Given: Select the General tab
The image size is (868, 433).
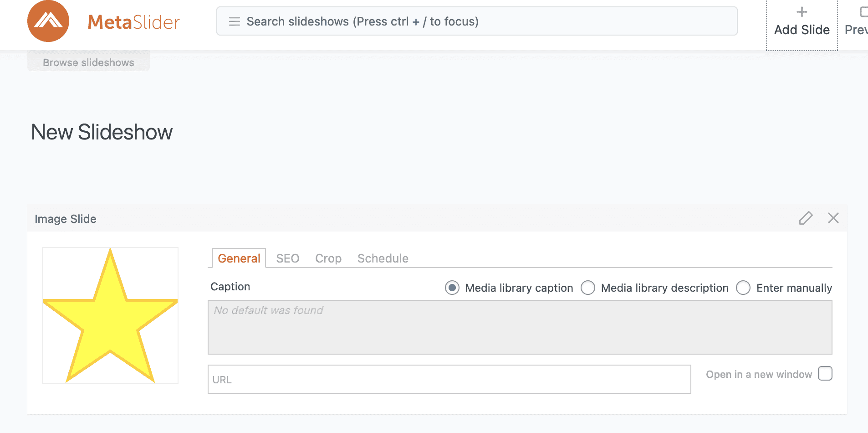Looking at the screenshot, I should point(239,258).
